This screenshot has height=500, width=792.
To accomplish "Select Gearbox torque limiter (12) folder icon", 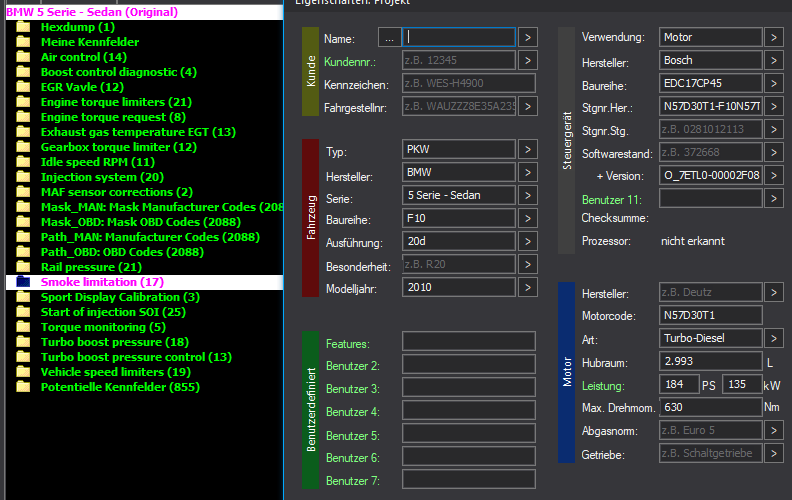I will click(x=23, y=147).
